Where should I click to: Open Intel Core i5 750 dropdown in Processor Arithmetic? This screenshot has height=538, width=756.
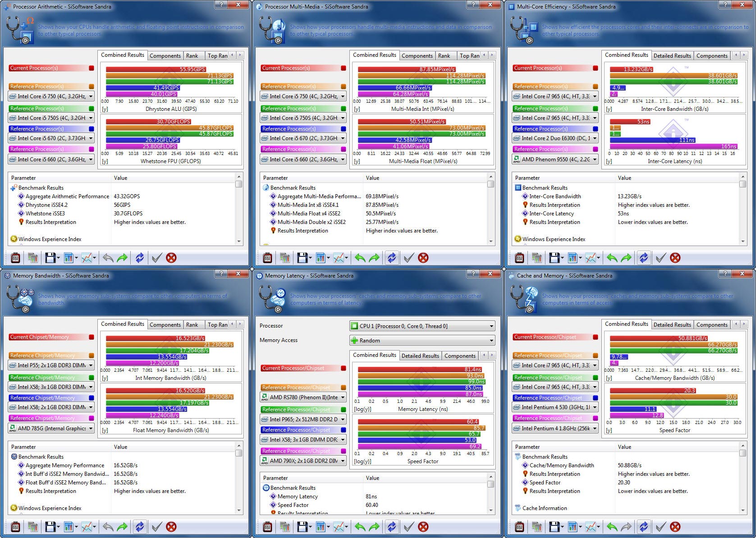pos(51,96)
